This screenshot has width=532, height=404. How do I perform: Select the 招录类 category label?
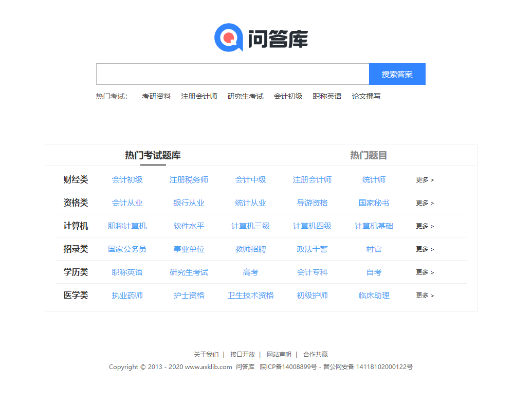click(76, 249)
